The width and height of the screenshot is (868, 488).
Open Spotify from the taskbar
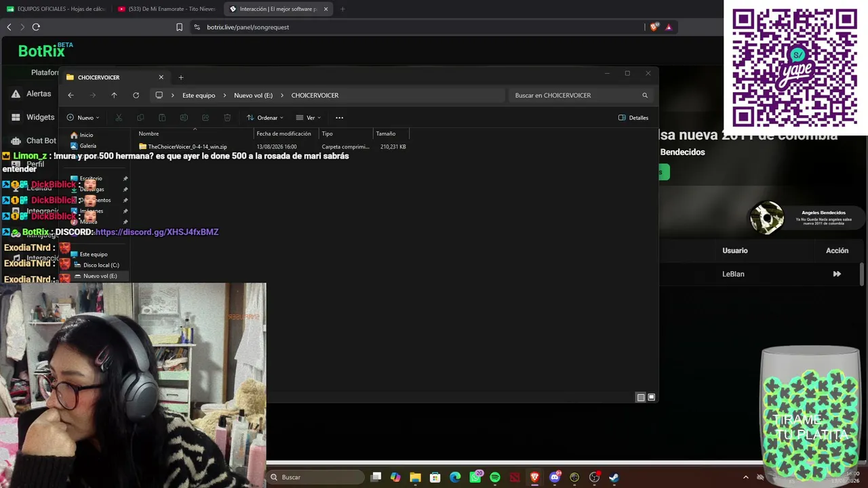[495, 477]
